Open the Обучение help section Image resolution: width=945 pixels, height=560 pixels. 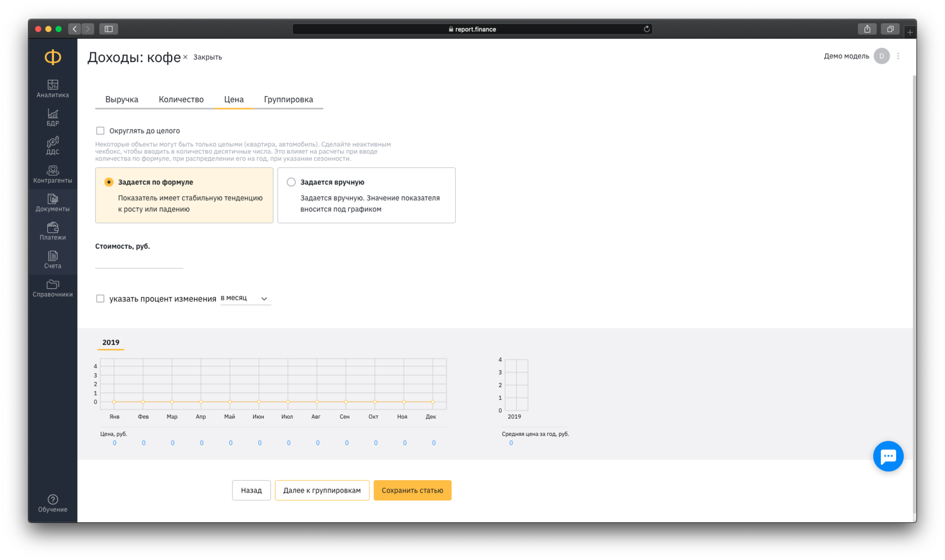53,503
